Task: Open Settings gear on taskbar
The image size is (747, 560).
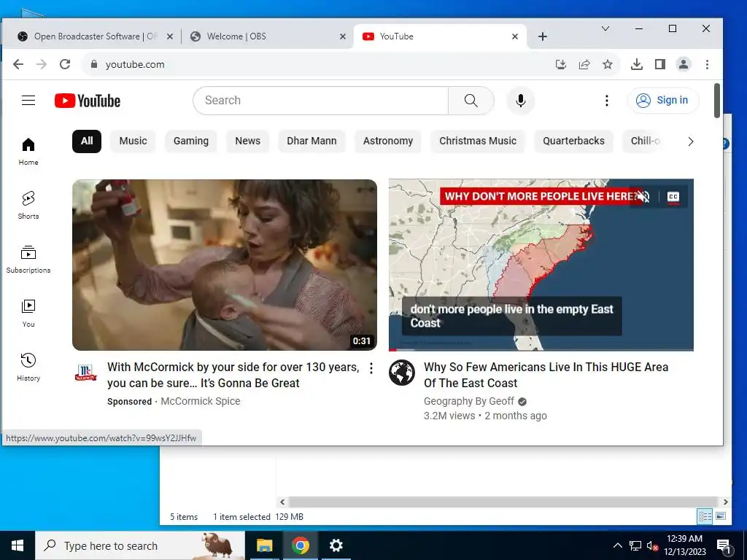Action: pos(336,545)
